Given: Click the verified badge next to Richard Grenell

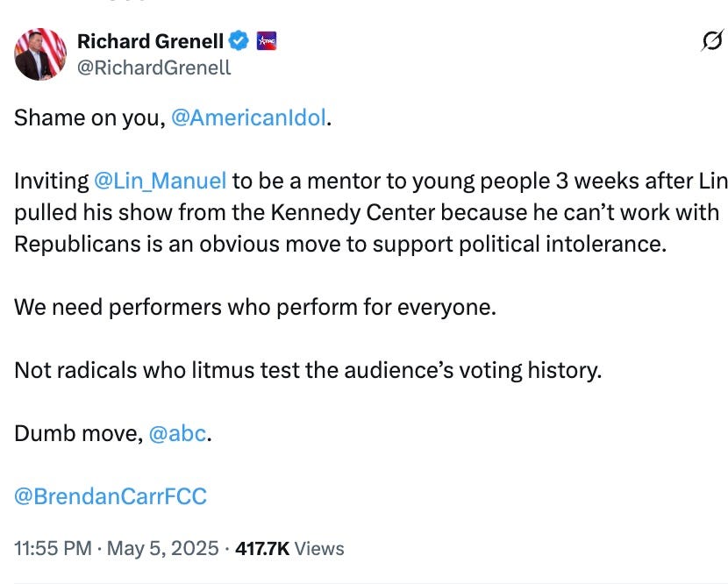Looking at the screenshot, I should pyautogui.click(x=239, y=40).
